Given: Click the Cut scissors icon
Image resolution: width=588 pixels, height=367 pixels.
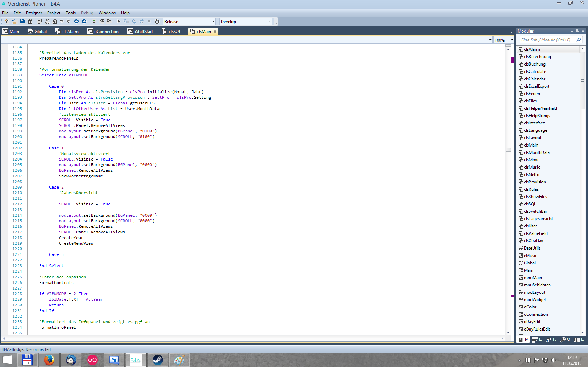Looking at the screenshot, I should click(47, 21).
